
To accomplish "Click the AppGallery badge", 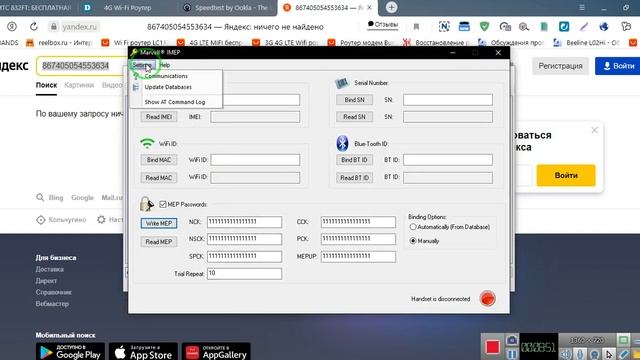I will pyautogui.click(x=216, y=352).
